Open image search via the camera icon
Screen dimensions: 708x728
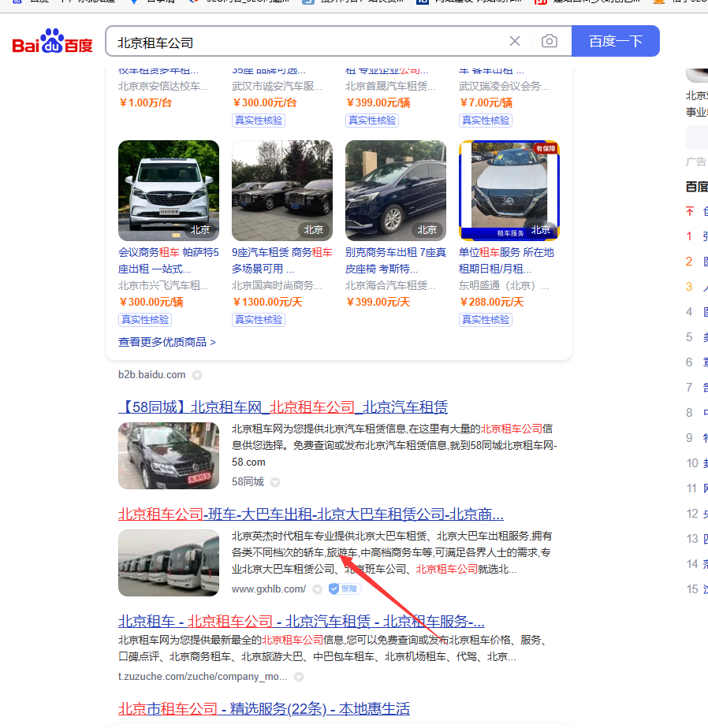pyautogui.click(x=549, y=41)
